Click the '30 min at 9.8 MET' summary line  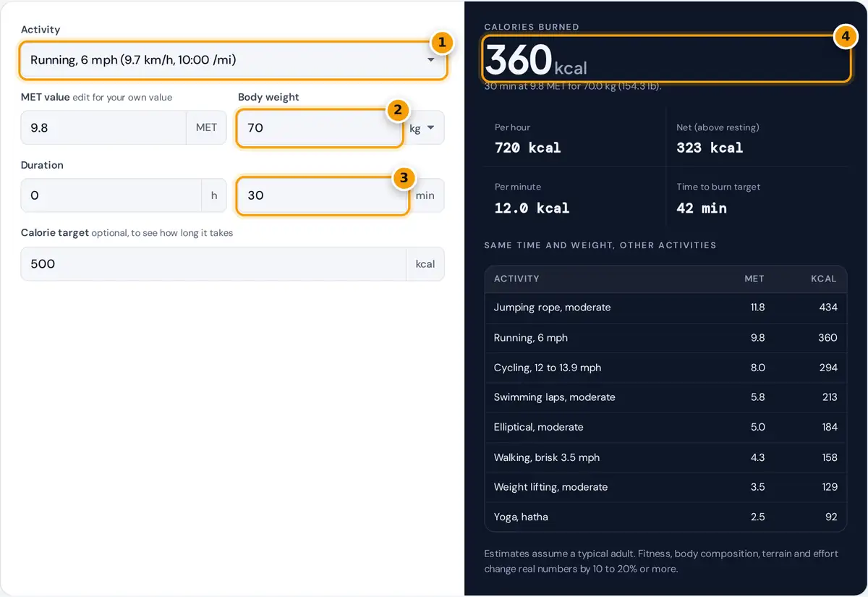pos(573,87)
